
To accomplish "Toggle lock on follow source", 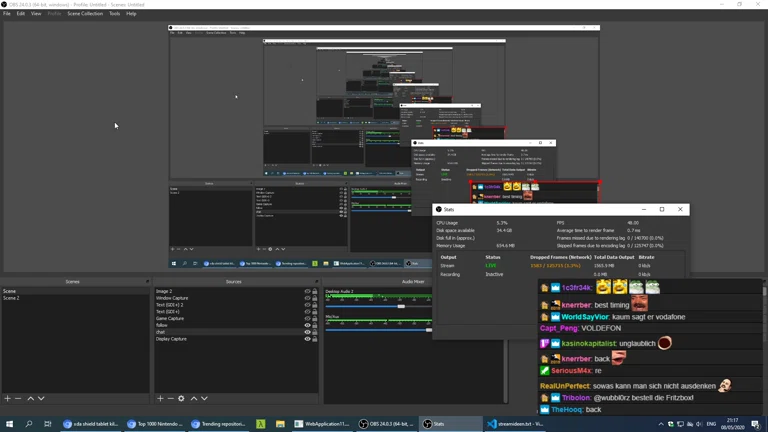I will (x=315, y=325).
